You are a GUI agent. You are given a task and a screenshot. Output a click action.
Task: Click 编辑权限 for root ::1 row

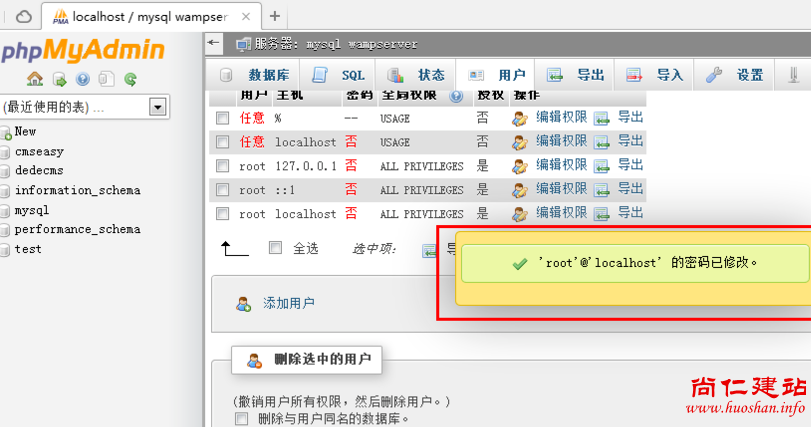coord(560,189)
